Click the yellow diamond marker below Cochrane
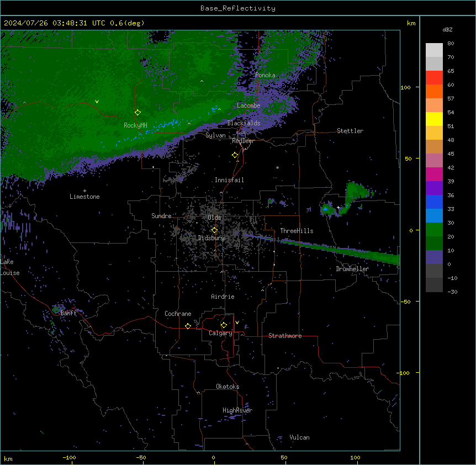 [188, 326]
